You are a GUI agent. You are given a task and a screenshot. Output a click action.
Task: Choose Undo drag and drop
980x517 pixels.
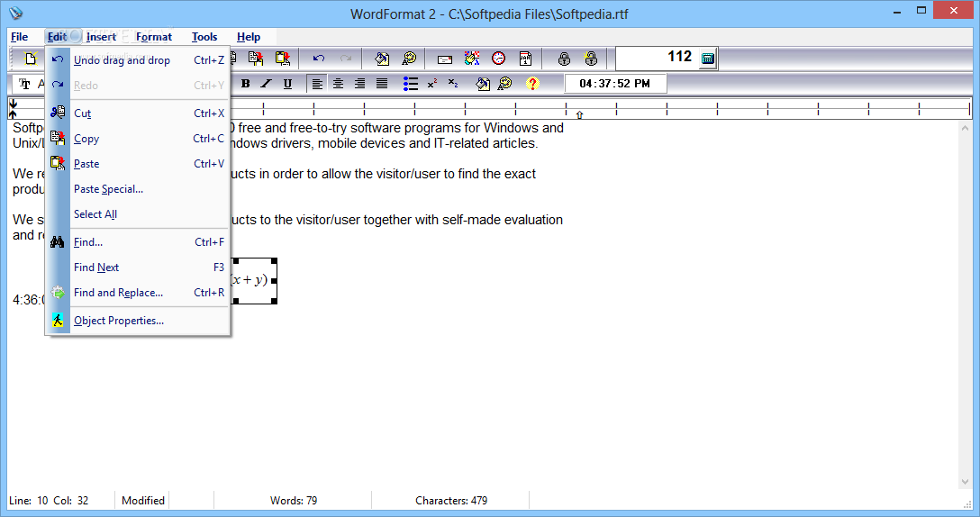[x=138, y=60]
